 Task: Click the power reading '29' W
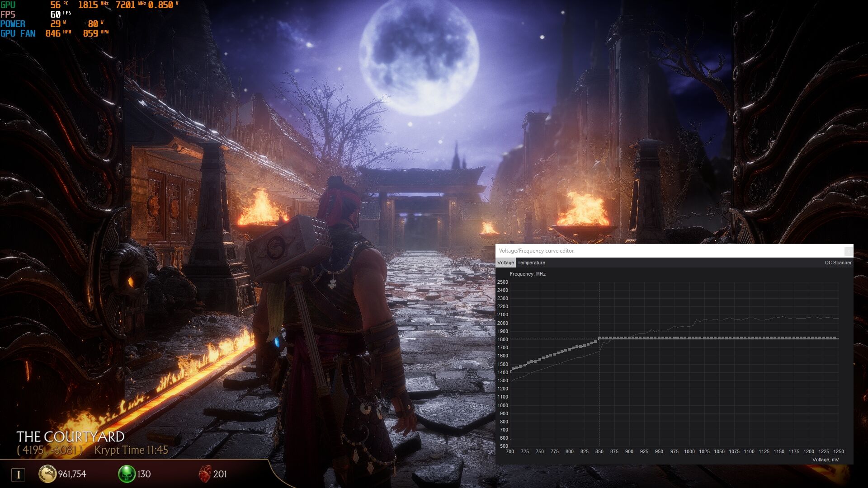(55, 24)
